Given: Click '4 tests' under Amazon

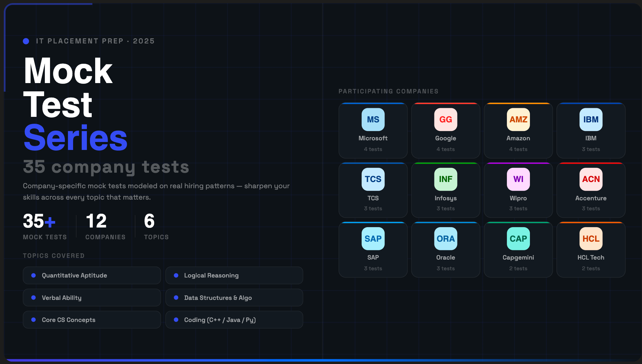Looking at the screenshot, I should 518,149.
